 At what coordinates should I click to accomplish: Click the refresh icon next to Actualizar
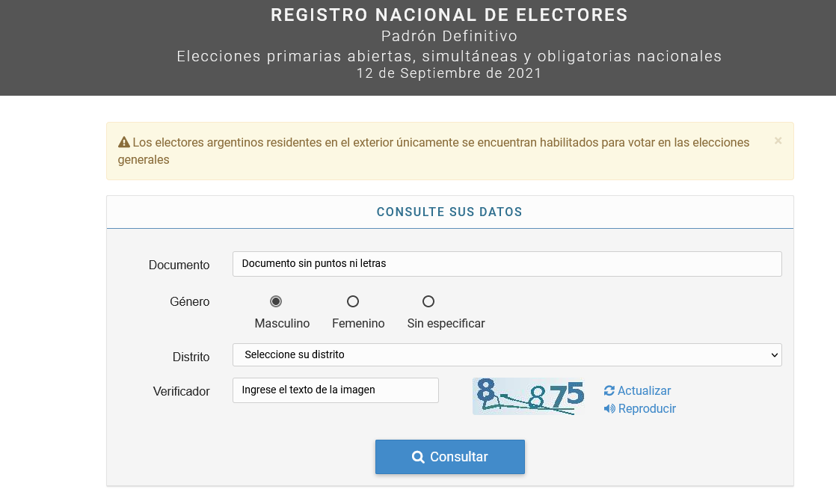pyautogui.click(x=609, y=391)
